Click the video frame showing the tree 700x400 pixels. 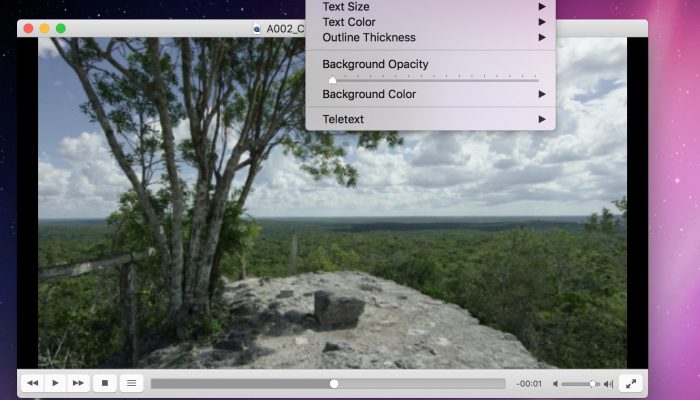(333, 203)
